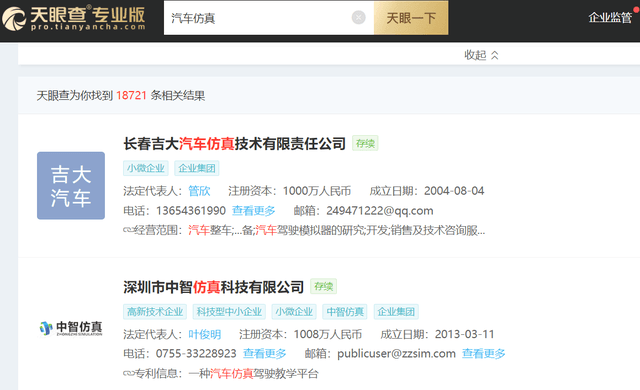Screen dimensions: 640x390
Task: Open legal representative 管欣 profile
Action: pos(199,191)
